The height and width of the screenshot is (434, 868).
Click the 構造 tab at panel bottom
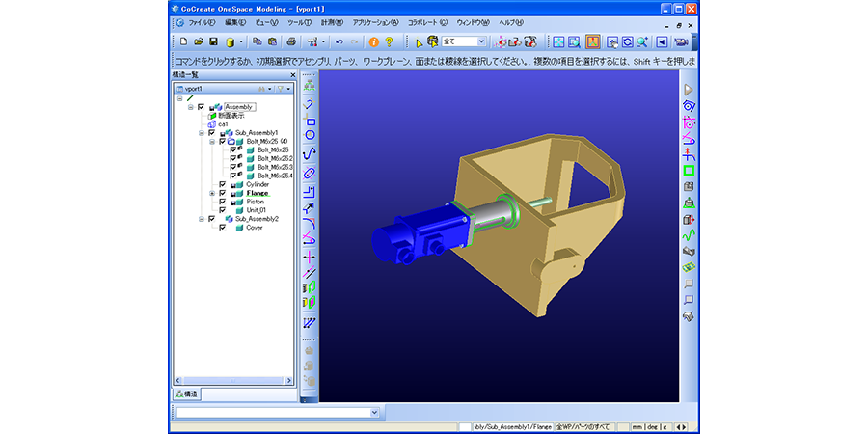coord(186,393)
